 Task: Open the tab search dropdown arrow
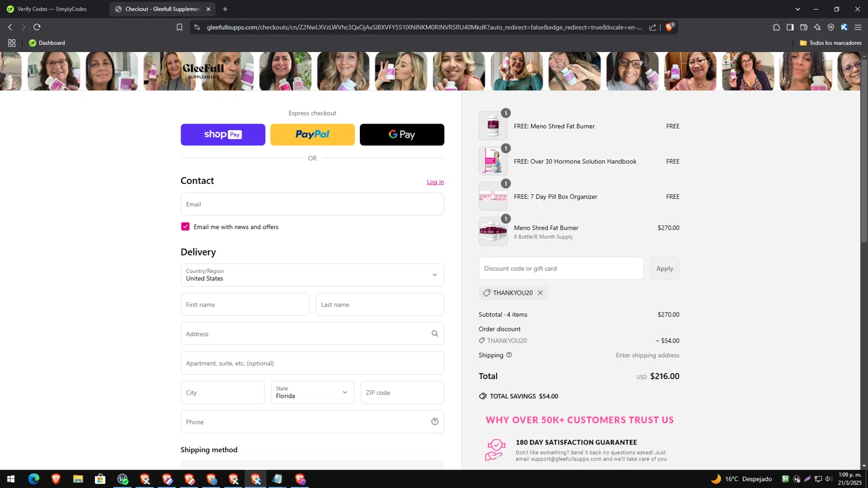coord(798,9)
